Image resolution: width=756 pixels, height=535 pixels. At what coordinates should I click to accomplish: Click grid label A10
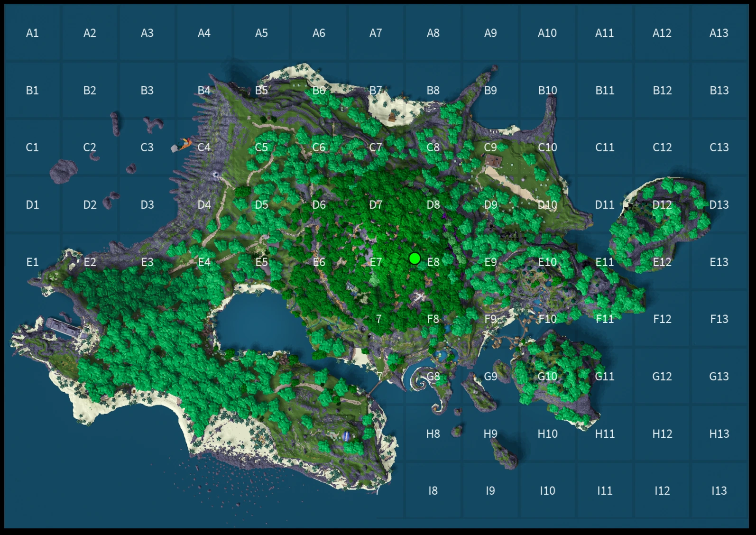(x=547, y=33)
